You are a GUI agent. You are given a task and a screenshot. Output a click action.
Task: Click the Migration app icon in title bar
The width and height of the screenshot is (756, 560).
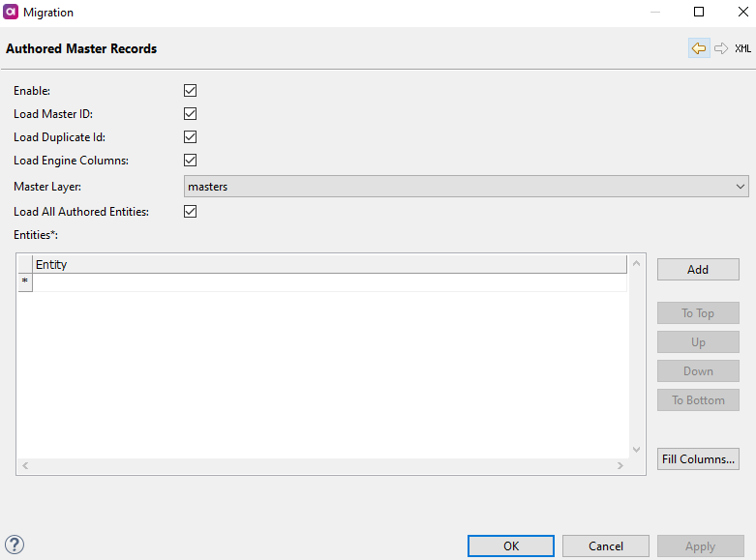pyautogui.click(x=12, y=13)
